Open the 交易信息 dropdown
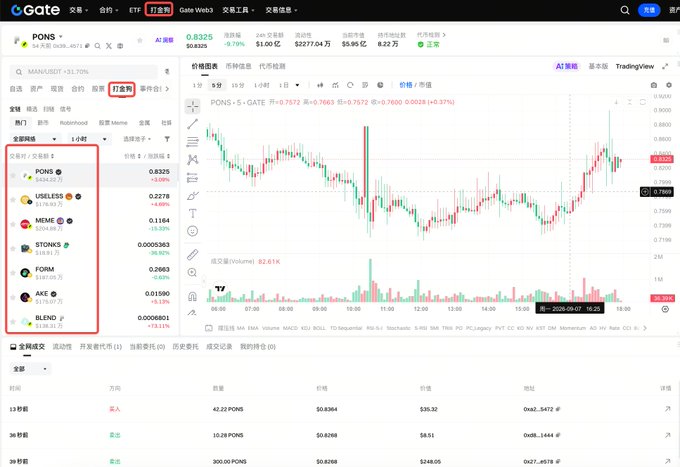This screenshot has width=680, height=467. 281,10
